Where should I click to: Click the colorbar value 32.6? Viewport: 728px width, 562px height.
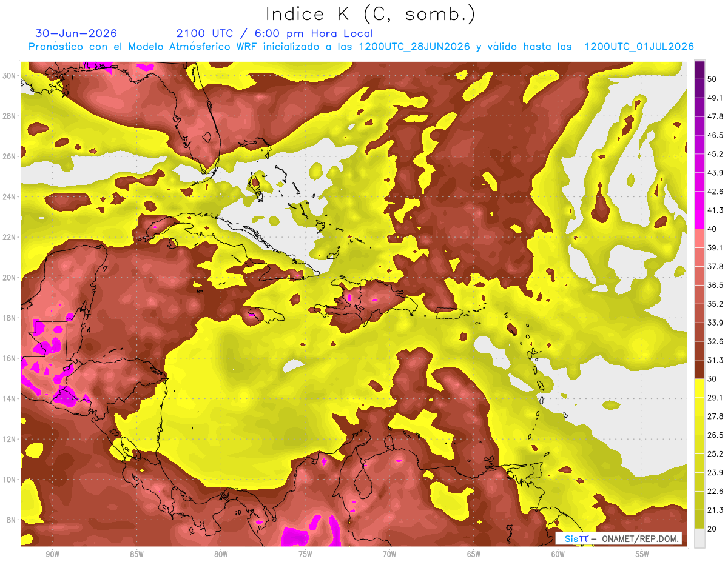[715, 341]
